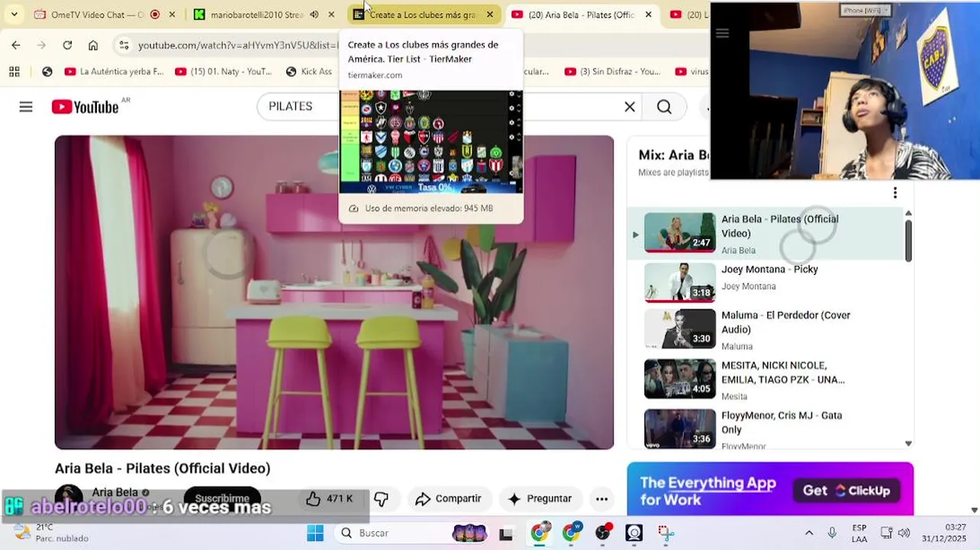Open the YouTube guide hamburger menu
Image resolution: width=980 pixels, height=550 pixels.
[26, 107]
